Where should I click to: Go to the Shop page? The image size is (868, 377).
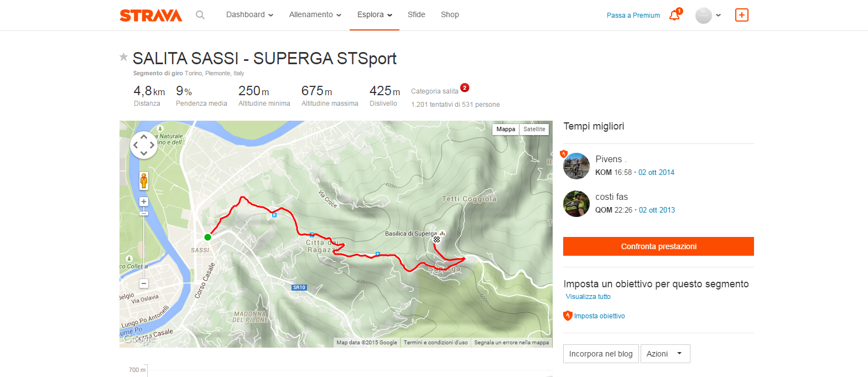point(450,15)
